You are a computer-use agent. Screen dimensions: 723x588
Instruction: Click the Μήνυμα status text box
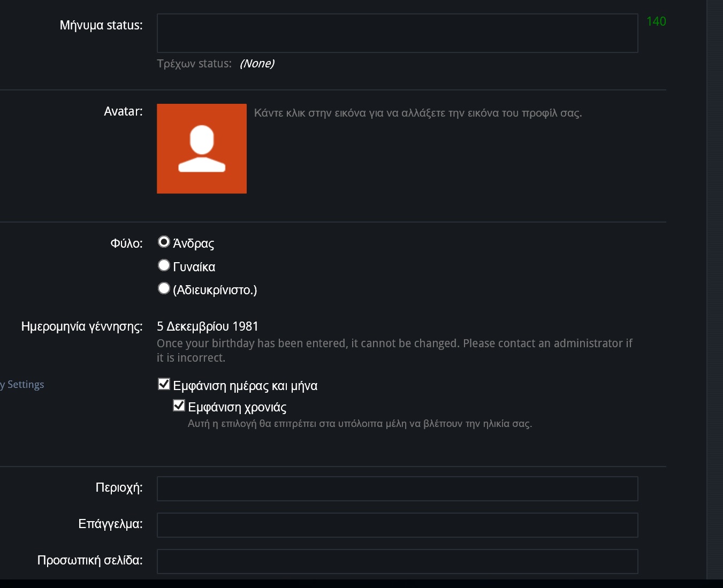coord(397,33)
